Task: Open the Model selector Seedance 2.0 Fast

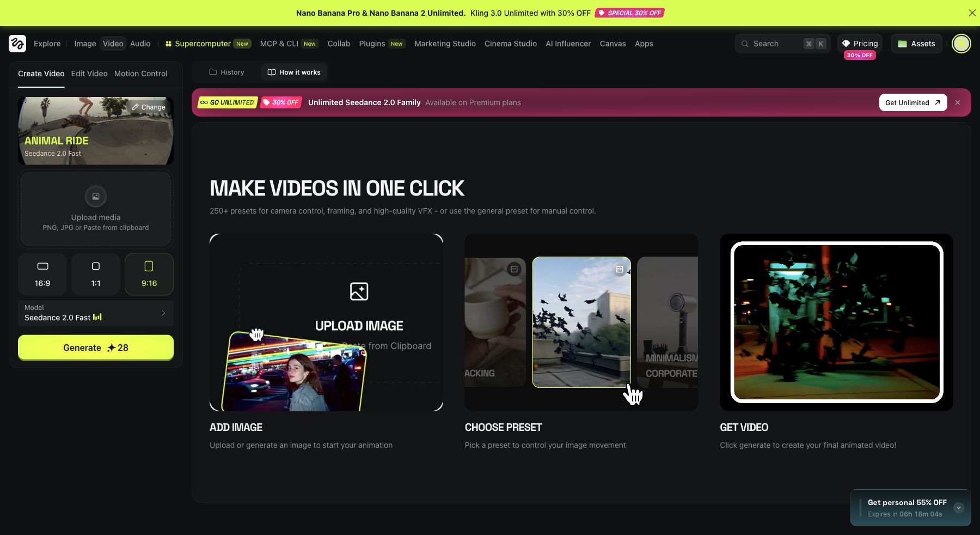Action: coord(96,313)
